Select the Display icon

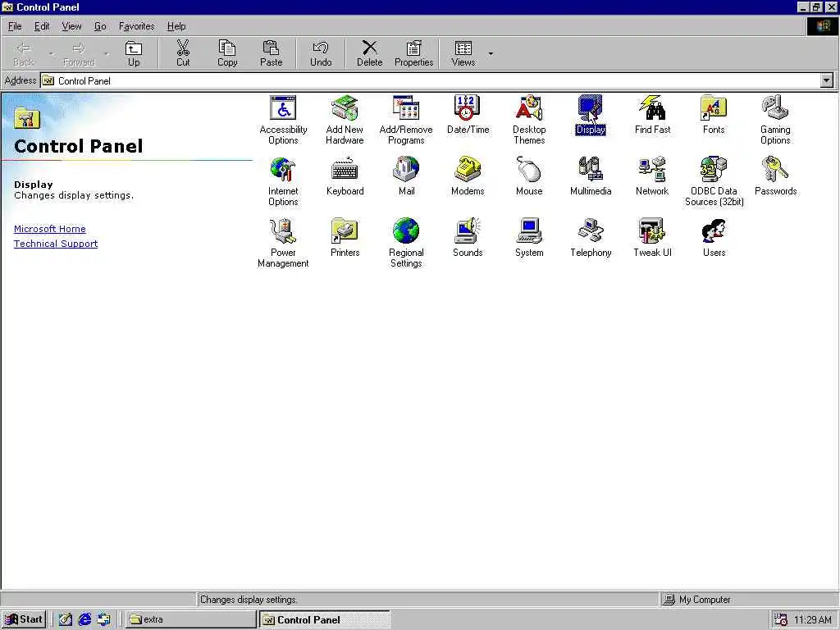[591, 115]
